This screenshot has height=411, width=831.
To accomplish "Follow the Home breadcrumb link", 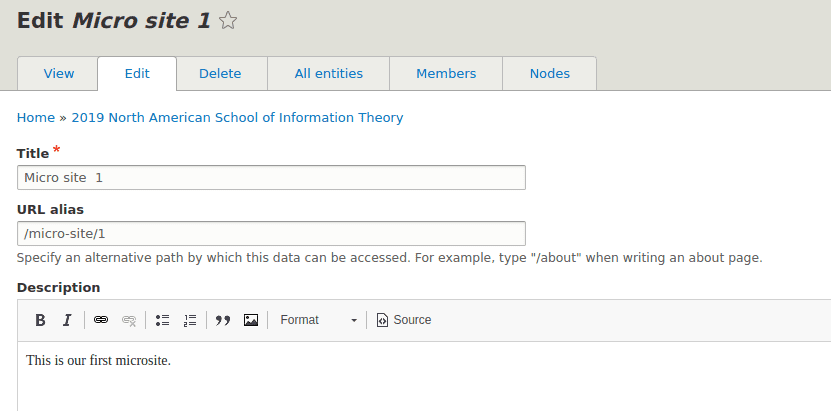I will coord(36,118).
